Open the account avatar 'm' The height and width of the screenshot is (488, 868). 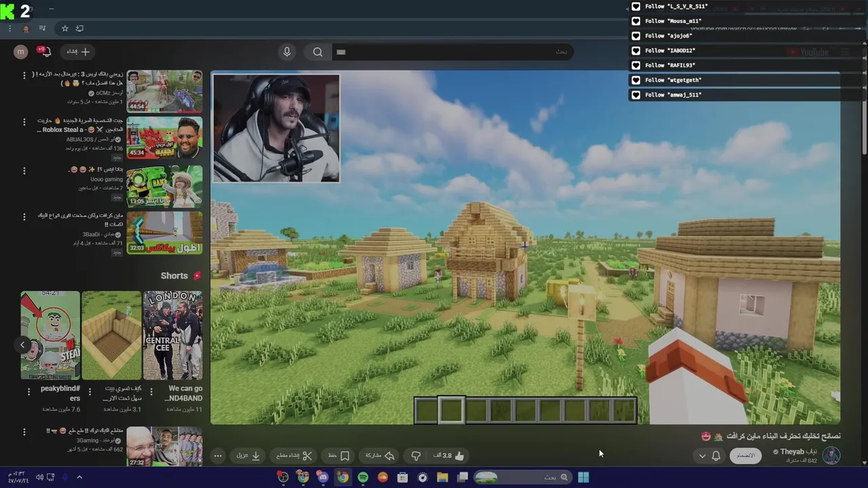21,52
